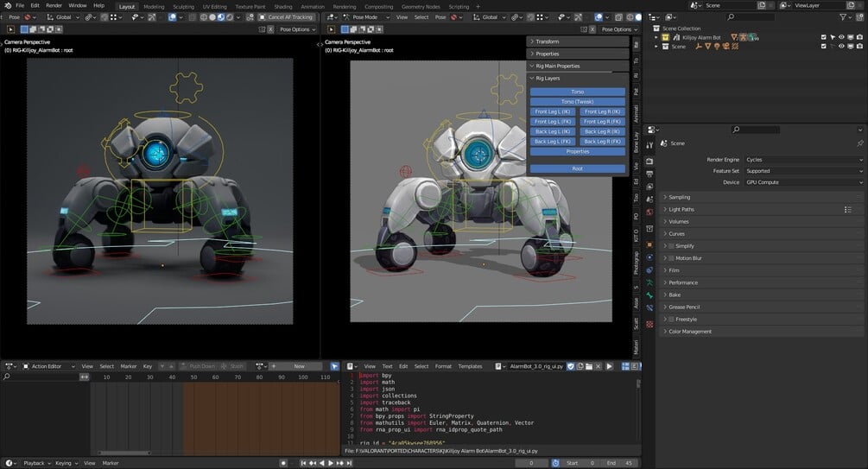Click the auto keying record dot
Image resolution: width=868 pixels, height=469 pixels.
tap(283, 463)
